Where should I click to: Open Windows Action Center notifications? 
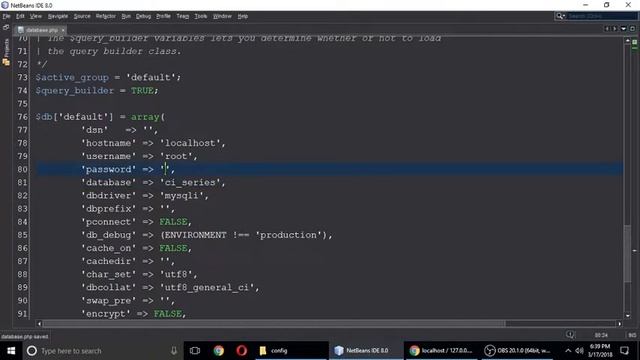point(624,351)
